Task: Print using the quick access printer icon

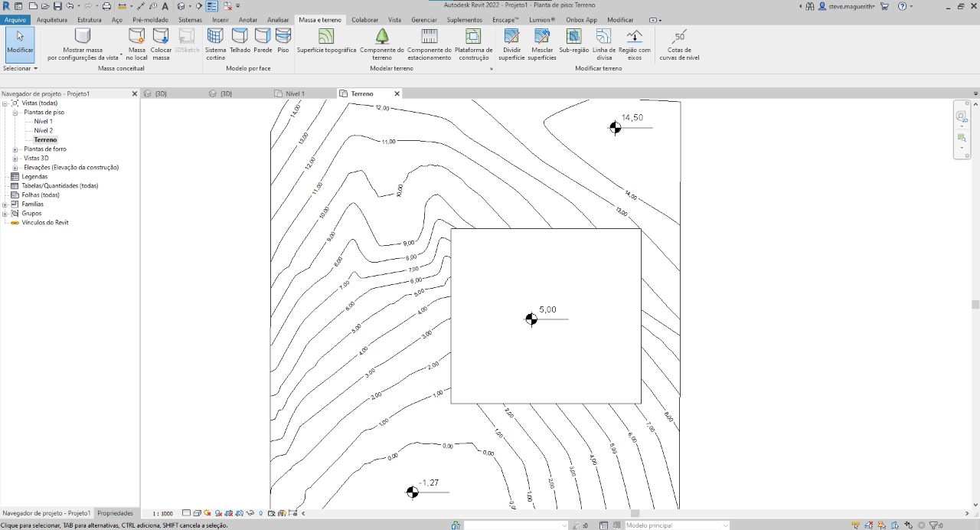Action: coord(106,6)
